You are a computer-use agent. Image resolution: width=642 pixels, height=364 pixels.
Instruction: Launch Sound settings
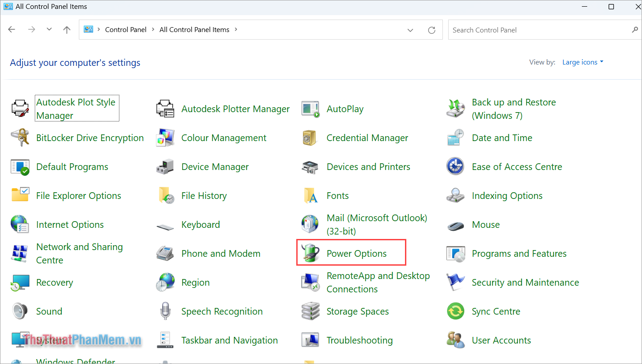[49, 311]
